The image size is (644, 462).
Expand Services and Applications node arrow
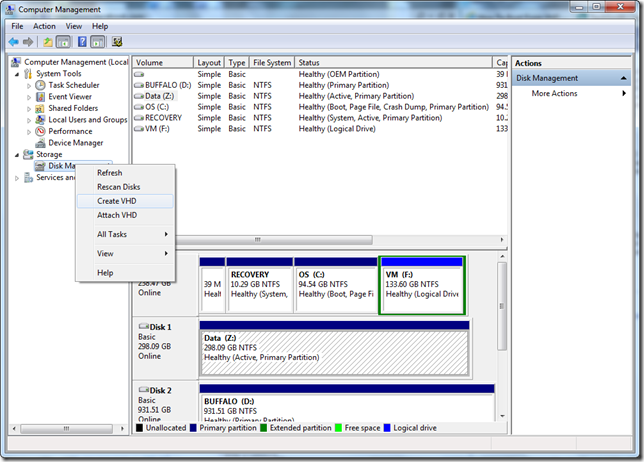coord(17,178)
